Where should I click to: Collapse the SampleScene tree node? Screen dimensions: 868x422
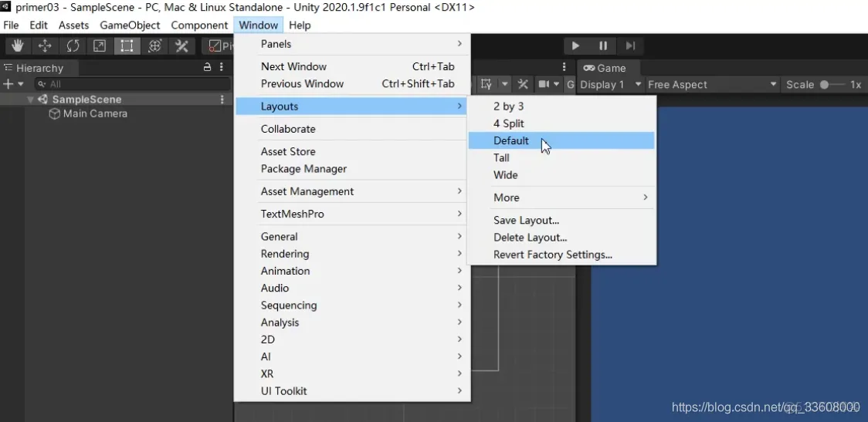pos(30,100)
